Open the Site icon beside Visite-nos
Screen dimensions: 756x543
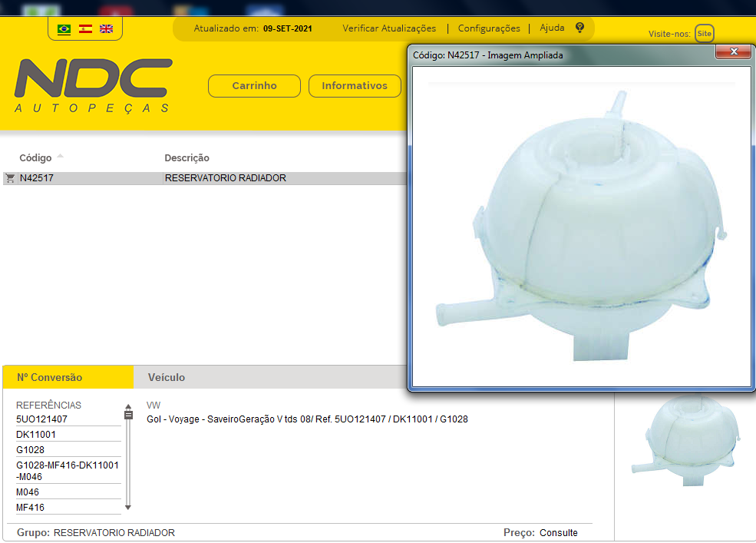pyautogui.click(x=704, y=34)
